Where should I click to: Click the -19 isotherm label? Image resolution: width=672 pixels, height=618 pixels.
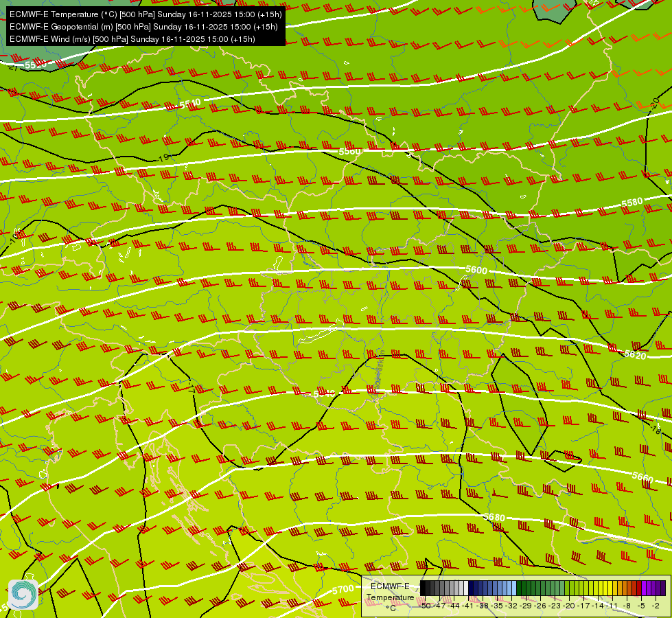tap(163, 158)
